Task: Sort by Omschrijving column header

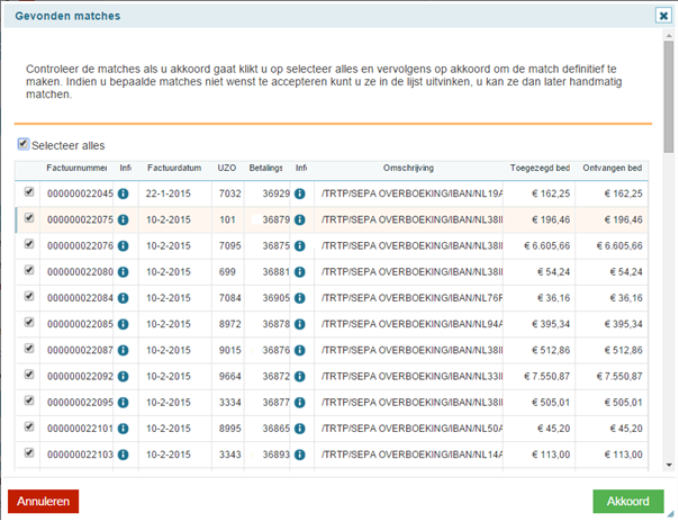Action: tap(408, 168)
